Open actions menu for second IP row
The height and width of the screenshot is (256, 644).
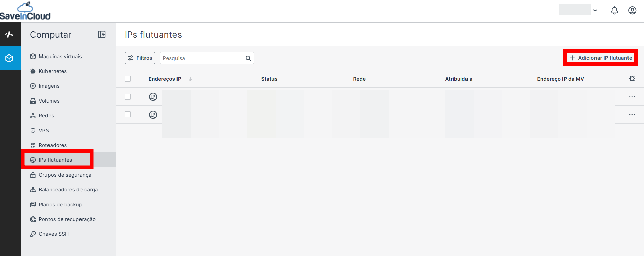632,115
